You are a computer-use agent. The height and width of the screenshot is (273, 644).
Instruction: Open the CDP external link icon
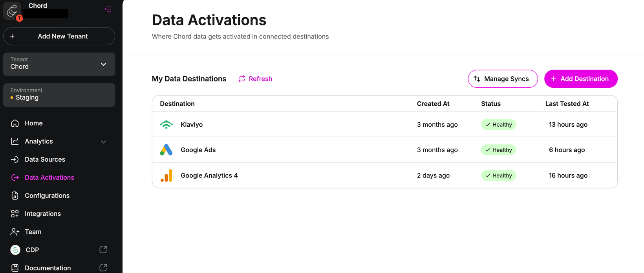(103, 250)
